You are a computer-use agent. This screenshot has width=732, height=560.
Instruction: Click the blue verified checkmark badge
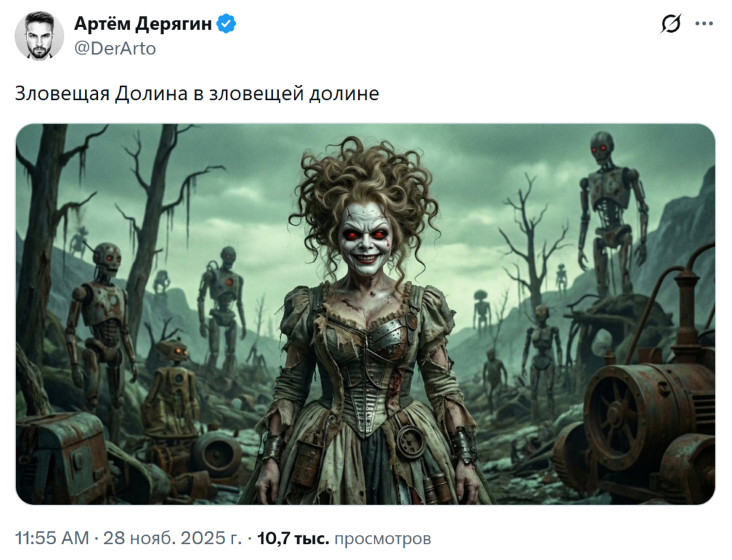(x=227, y=24)
